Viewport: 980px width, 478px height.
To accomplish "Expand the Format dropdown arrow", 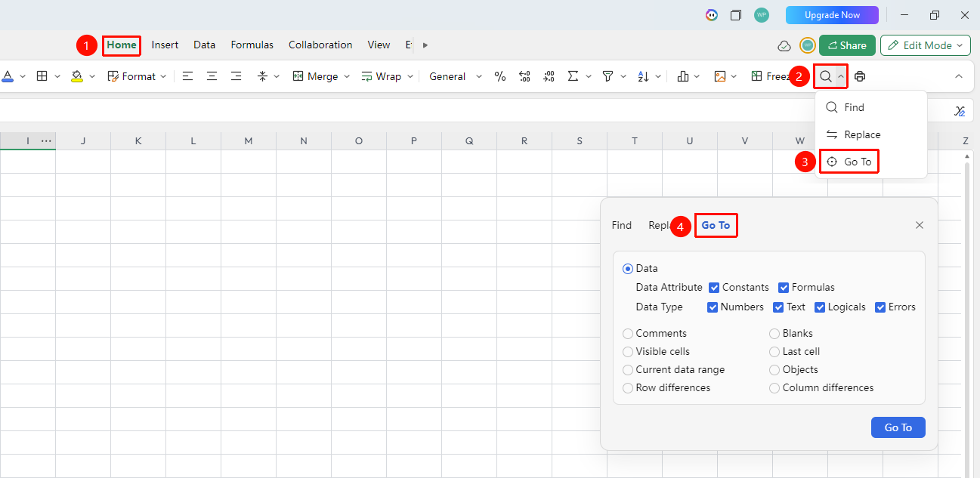I will coord(164,76).
